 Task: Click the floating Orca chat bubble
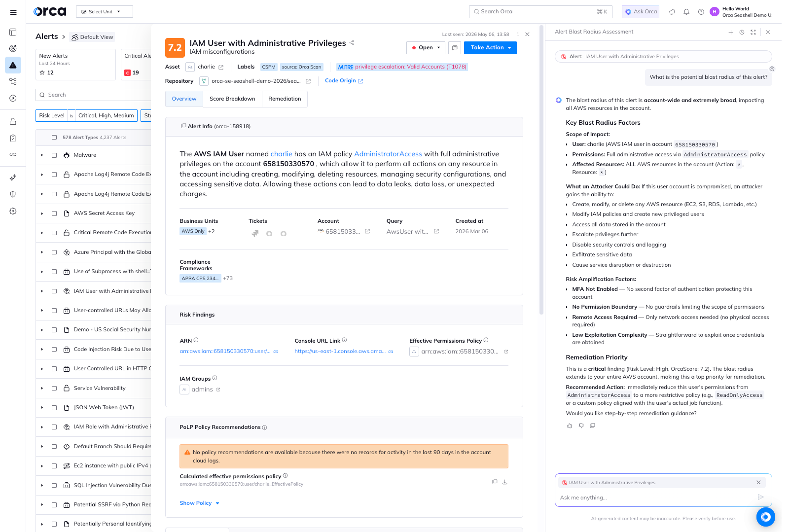tap(765, 517)
